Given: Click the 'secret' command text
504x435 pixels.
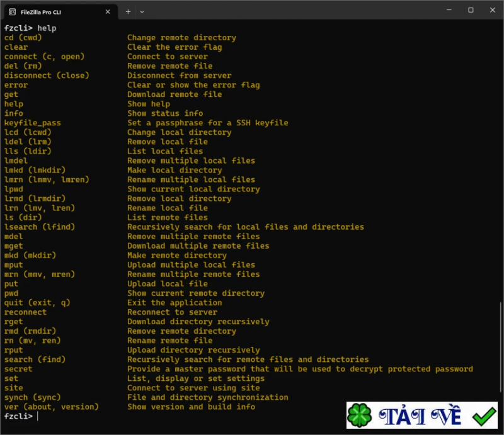Looking at the screenshot, I should pyautogui.click(x=18, y=369).
